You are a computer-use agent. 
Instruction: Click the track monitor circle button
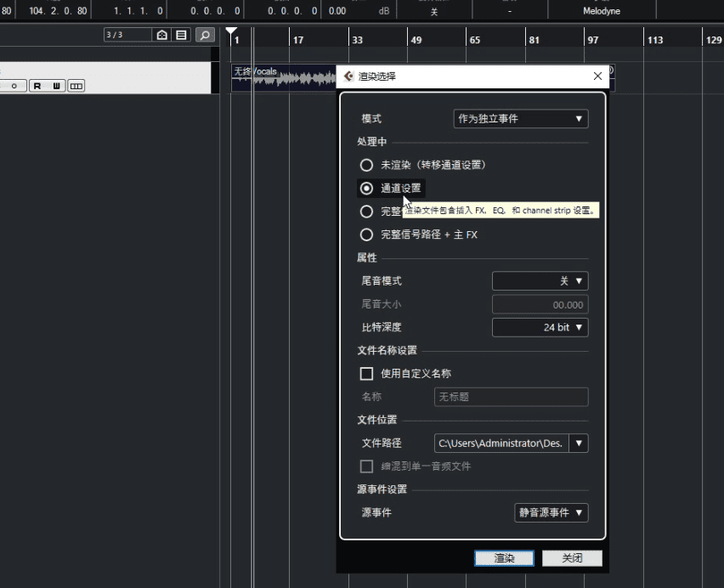(x=14, y=86)
